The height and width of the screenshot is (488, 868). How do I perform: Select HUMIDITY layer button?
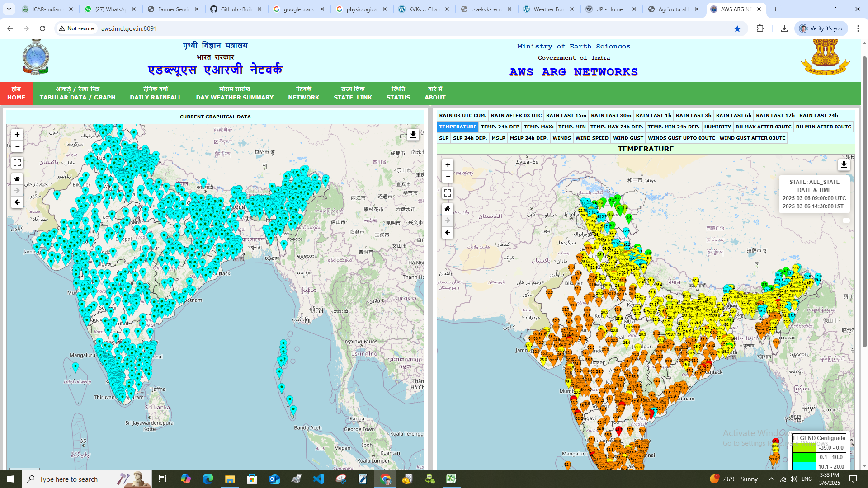717,127
